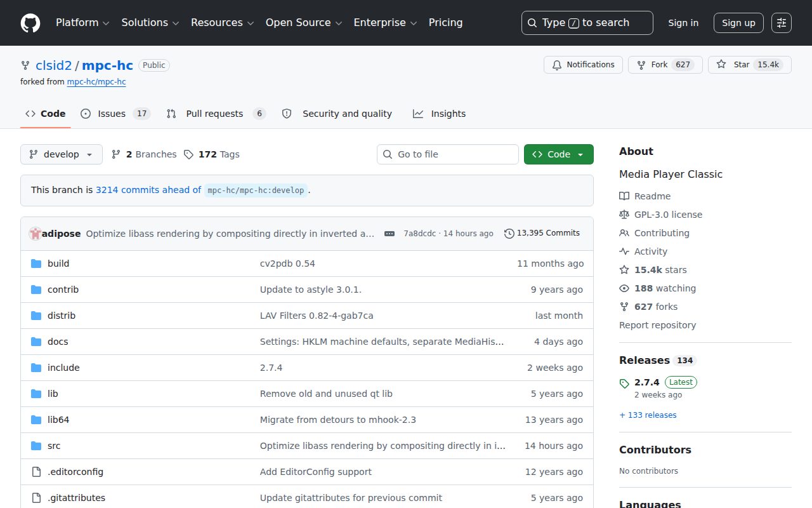Viewport: 812px width, 508px height.
Task: Click the Activity pulse icon
Action: pos(624,251)
